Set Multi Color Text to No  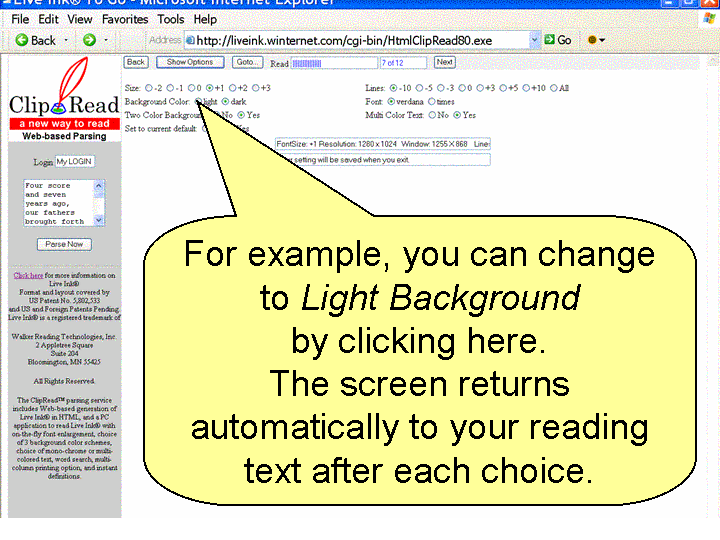pos(431,115)
